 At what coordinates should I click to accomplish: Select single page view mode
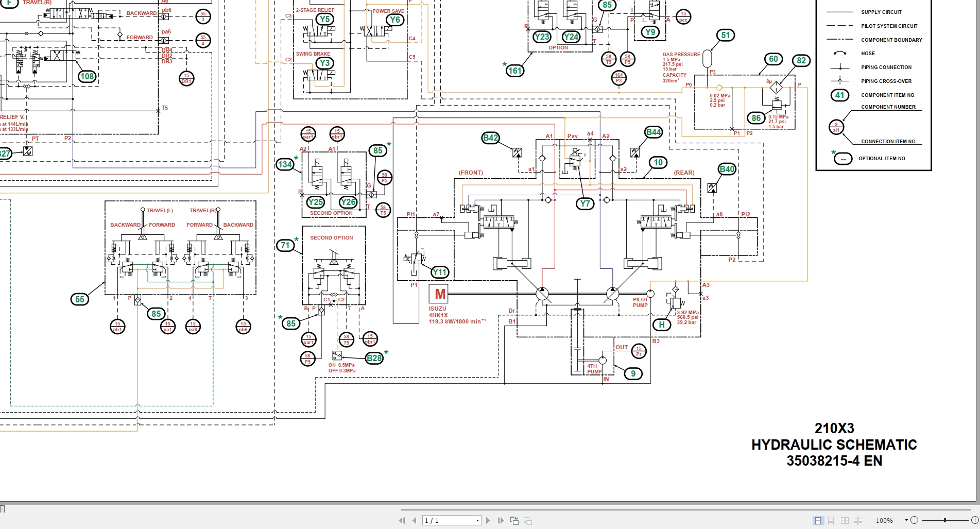pyautogui.click(x=818, y=520)
